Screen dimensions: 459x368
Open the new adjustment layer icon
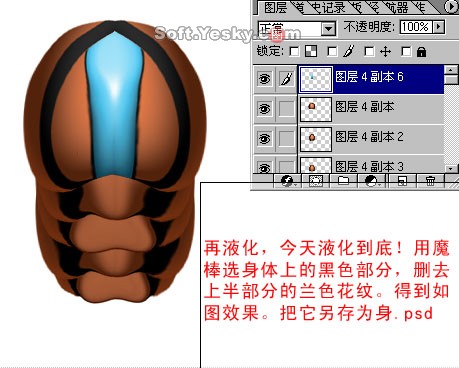click(371, 181)
